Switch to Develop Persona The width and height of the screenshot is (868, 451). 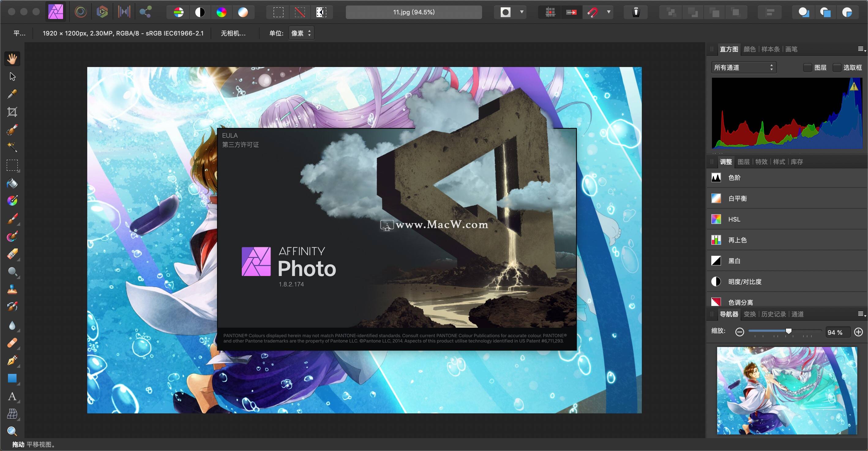click(102, 12)
